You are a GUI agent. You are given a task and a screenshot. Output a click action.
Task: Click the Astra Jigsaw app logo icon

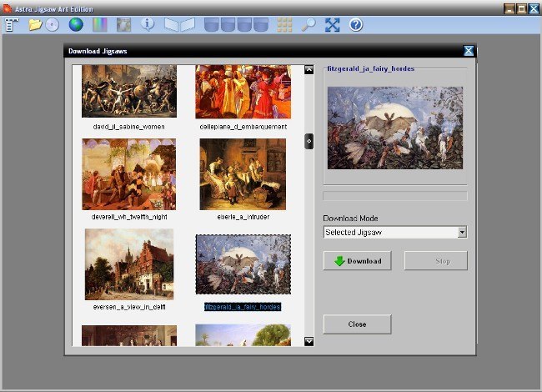8,8
